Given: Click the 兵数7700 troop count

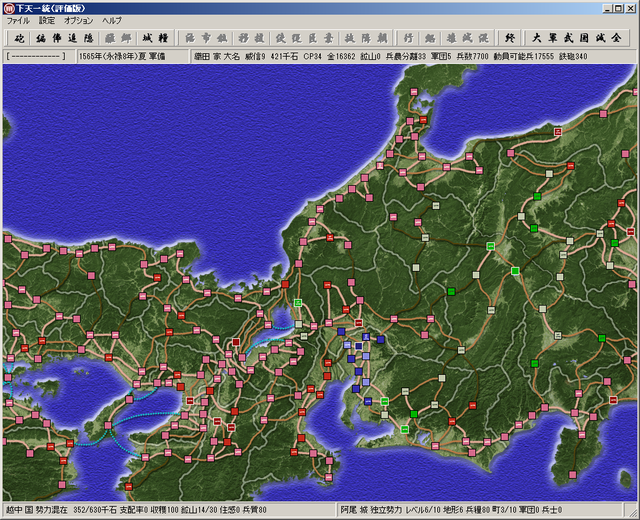Looking at the screenshot, I should coord(472,56).
